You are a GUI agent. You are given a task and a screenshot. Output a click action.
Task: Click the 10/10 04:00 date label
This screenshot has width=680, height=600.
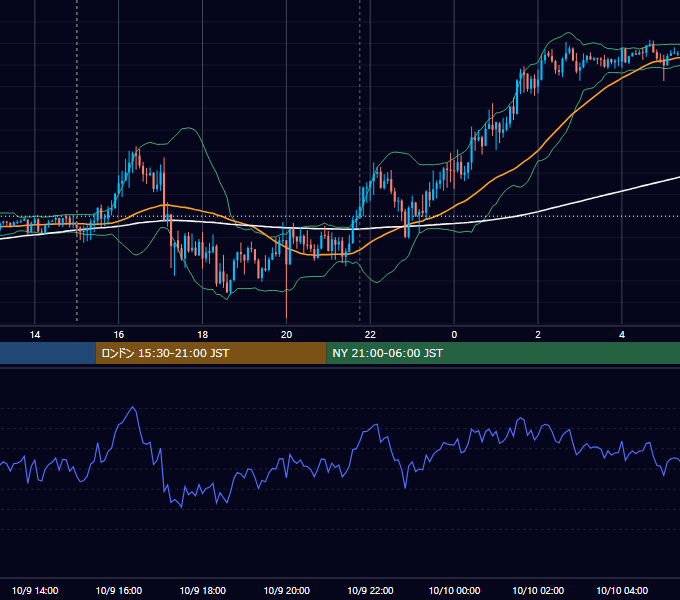click(x=622, y=590)
